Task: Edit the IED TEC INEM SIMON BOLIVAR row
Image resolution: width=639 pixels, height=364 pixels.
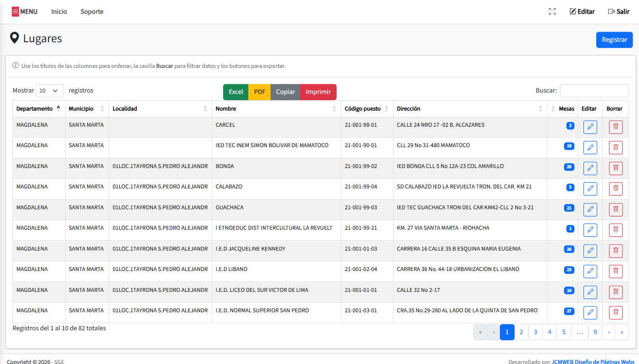Action: click(590, 148)
